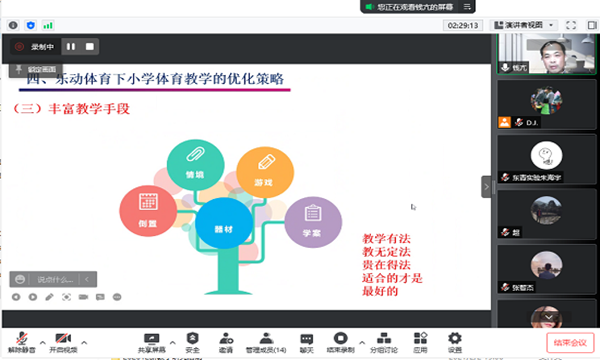This screenshot has height=360, width=600.
Task: Open the chat panel
Action: [307, 343]
